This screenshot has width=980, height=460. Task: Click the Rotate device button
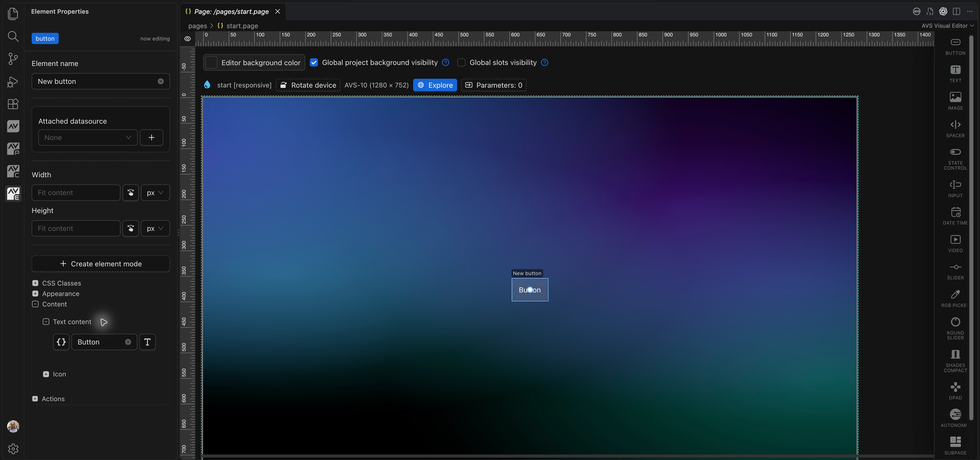[308, 85]
